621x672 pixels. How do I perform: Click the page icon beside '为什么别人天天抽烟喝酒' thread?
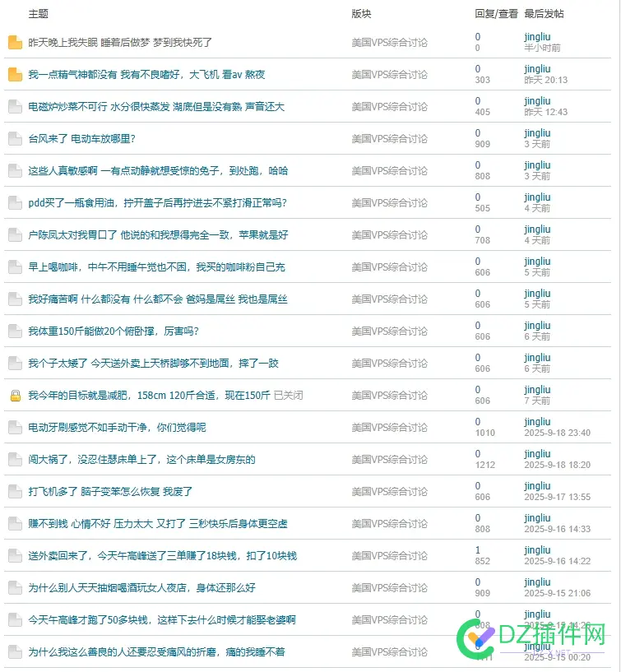(15, 588)
